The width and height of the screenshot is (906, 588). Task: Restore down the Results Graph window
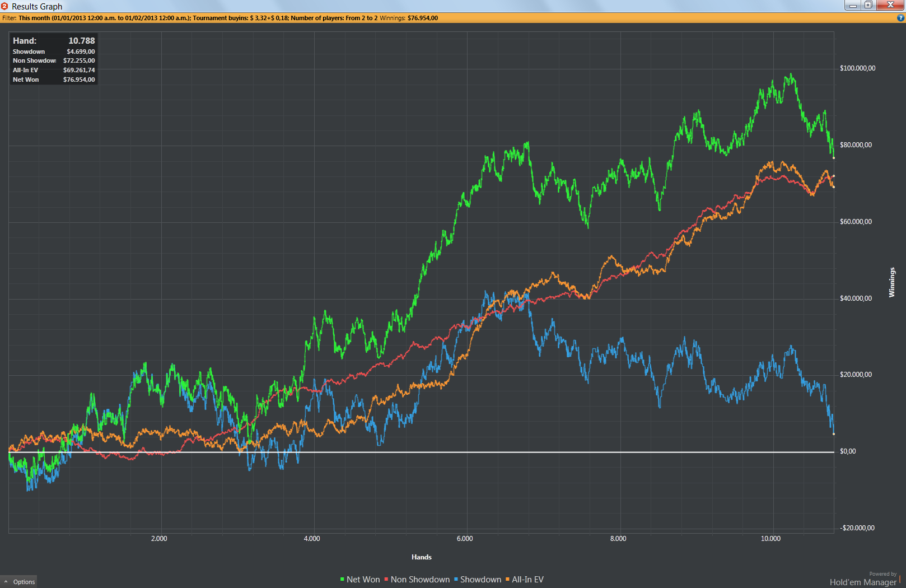868,5
